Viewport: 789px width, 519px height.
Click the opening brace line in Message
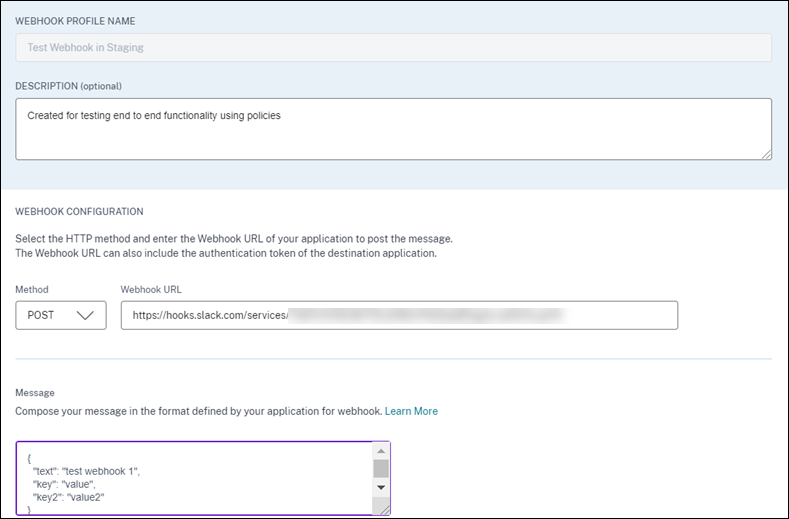pos(30,458)
